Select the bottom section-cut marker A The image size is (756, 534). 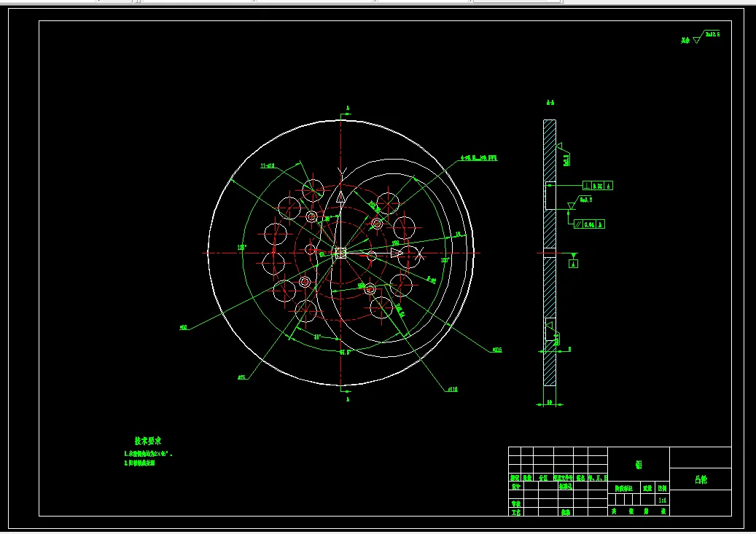point(348,399)
